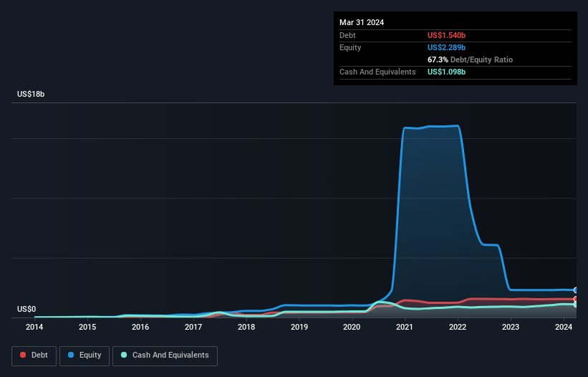Screen dimensions: 588x377
Task: Click the teal Cash endpoint marker
Action: coord(576,304)
